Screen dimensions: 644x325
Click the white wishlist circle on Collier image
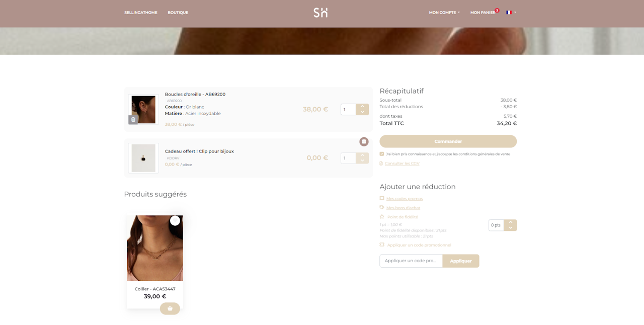175,221
